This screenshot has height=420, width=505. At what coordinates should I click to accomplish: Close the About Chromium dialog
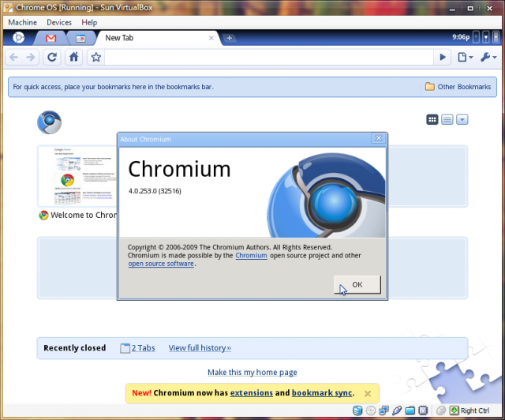pos(379,138)
